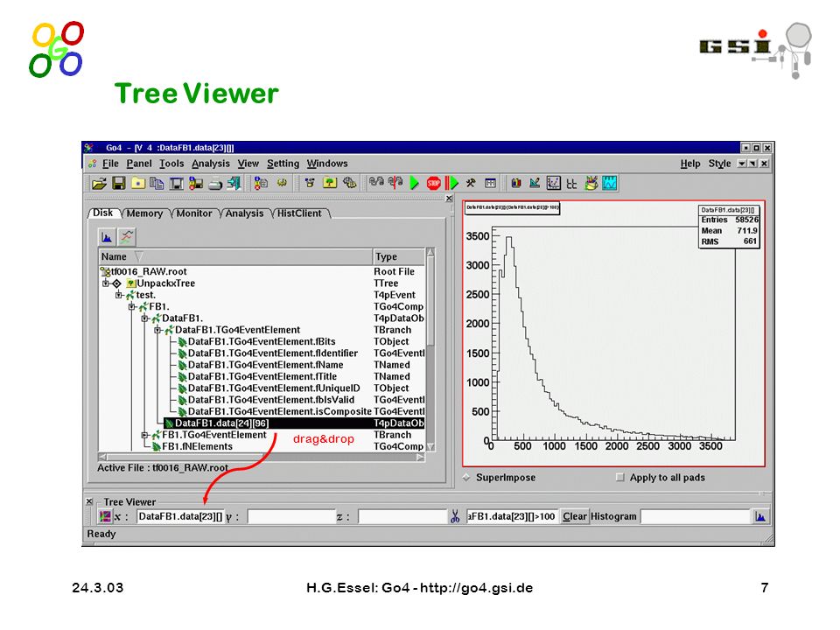Image resolution: width=840 pixels, height=630 pixels.
Task: Open the Help menu
Action: 690,164
